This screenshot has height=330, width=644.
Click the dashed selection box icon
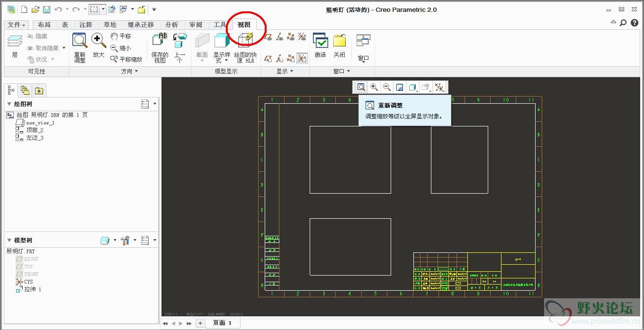click(94, 9)
